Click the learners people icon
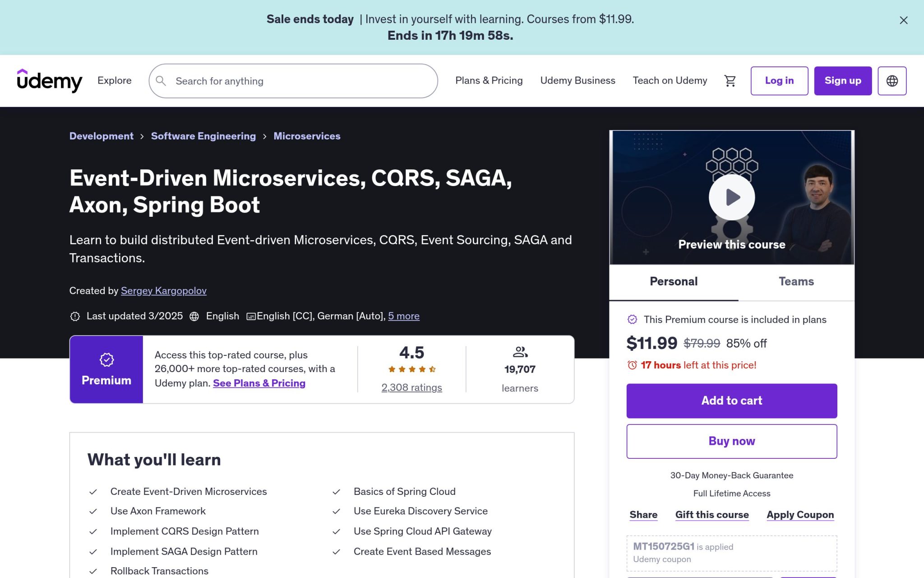The height and width of the screenshot is (578, 924). tap(520, 352)
